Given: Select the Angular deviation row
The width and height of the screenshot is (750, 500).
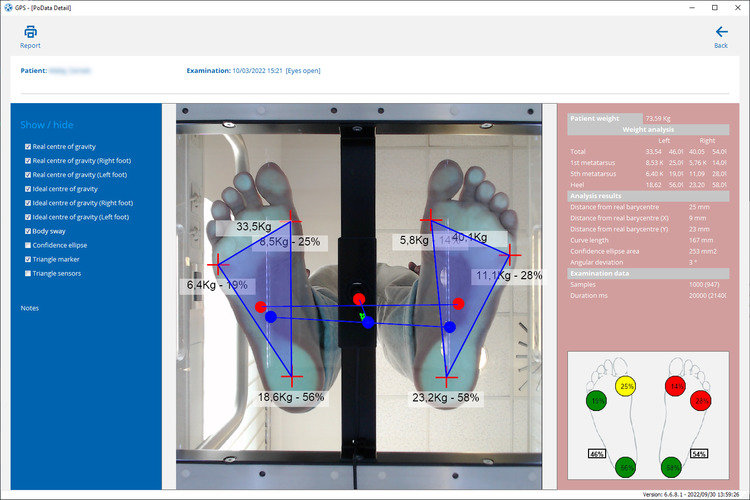Looking at the screenshot, I should coord(648,262).
